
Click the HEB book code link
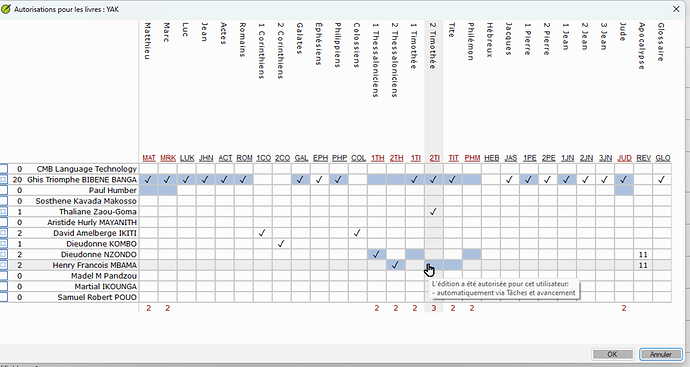pos(492,158)
